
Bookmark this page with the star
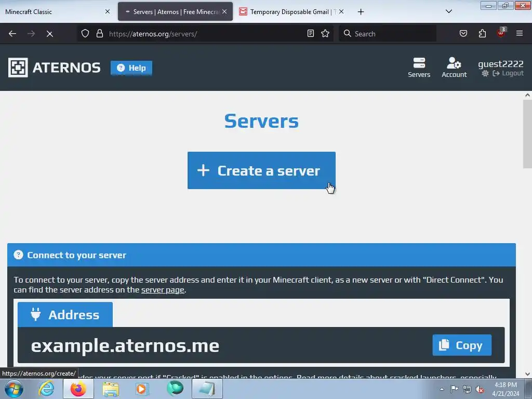pyautogui.click(x=325, y=34)
